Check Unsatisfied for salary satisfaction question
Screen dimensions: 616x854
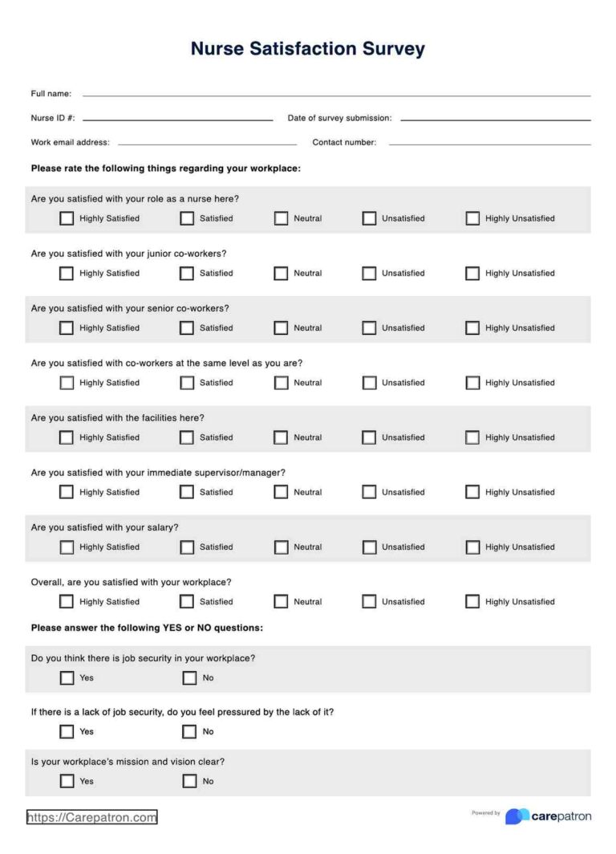pyautogui.click(x=369, y=547)
